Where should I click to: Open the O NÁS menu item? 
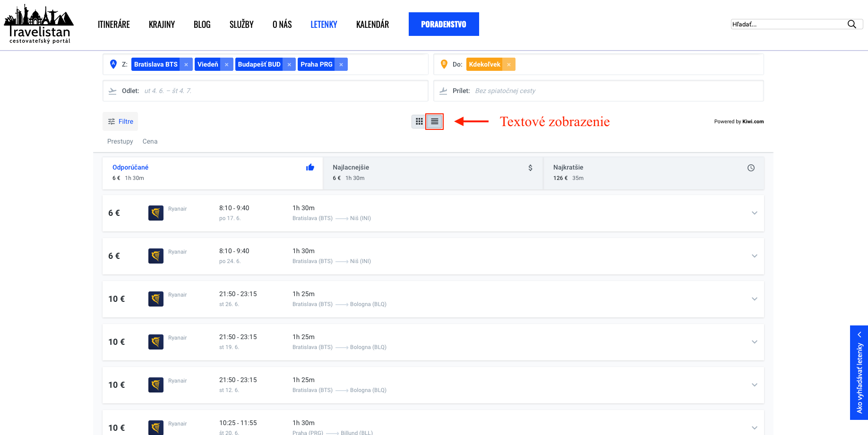coord(282,25)
